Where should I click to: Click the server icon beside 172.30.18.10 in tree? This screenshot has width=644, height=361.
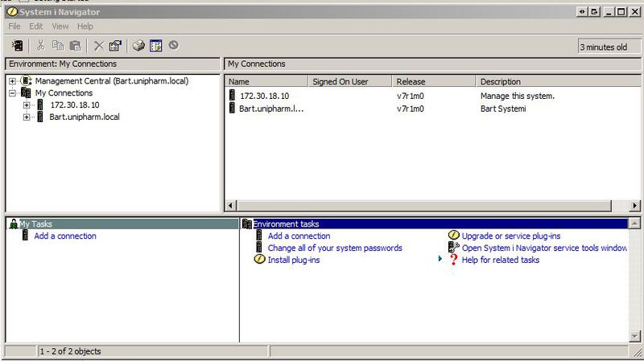40,105
